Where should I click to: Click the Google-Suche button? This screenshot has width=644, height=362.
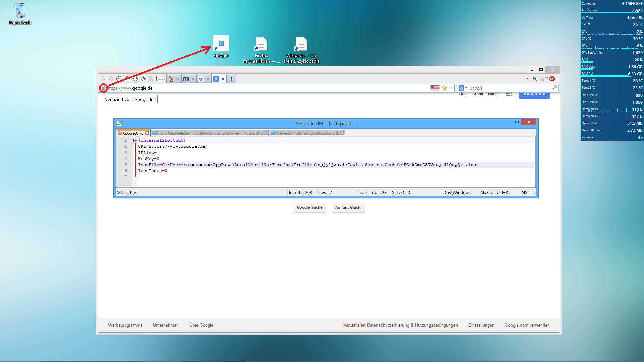pos(310,207)
